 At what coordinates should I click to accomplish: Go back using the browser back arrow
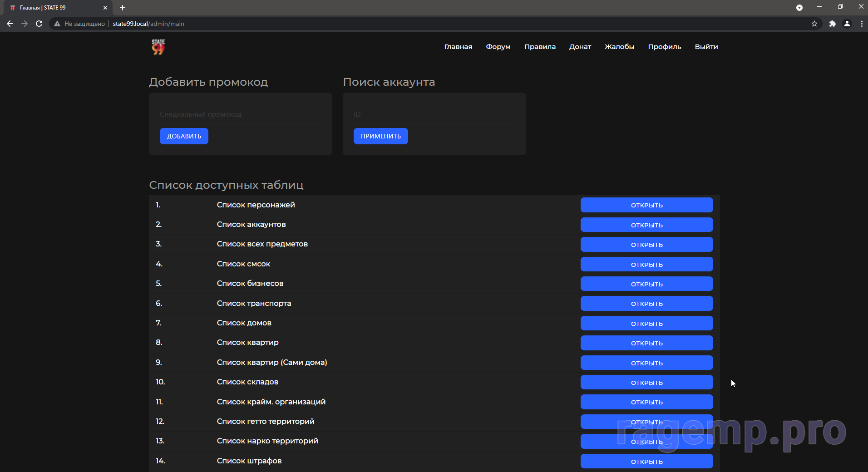(10, 24)
